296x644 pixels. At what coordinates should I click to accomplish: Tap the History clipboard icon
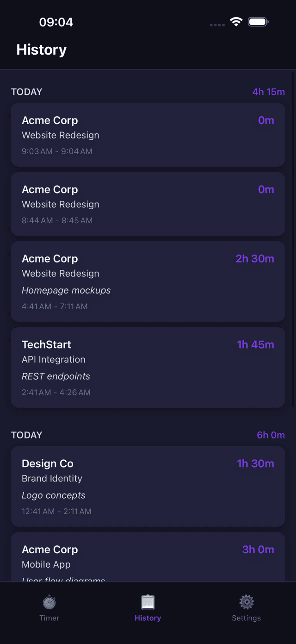(148, 601)
